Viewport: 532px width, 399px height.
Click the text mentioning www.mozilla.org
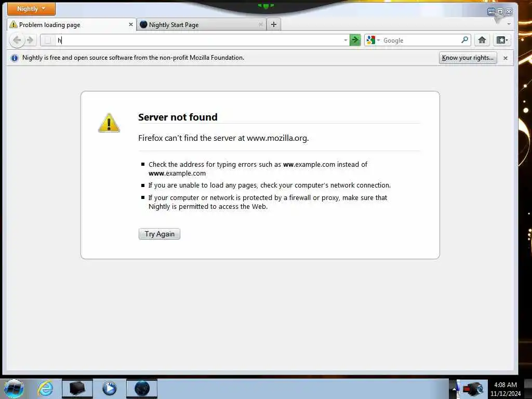tap(223, 138)
